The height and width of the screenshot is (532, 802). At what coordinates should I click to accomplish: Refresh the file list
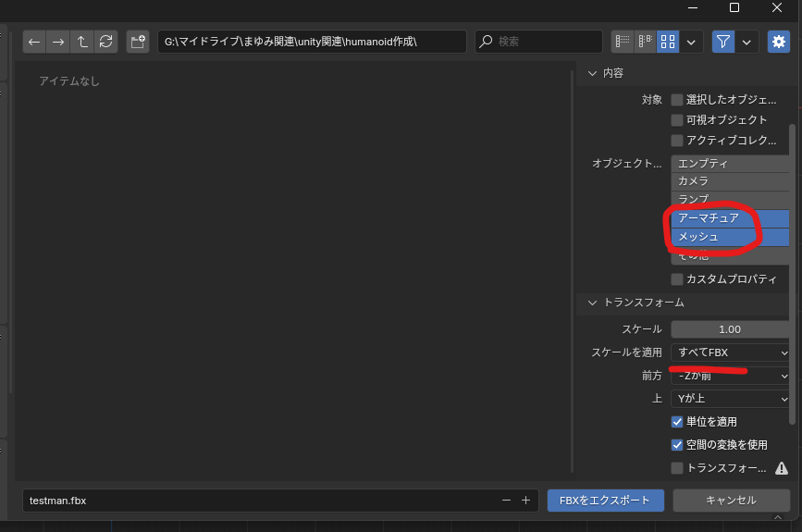pyautogui.click(x=106, y=42)
